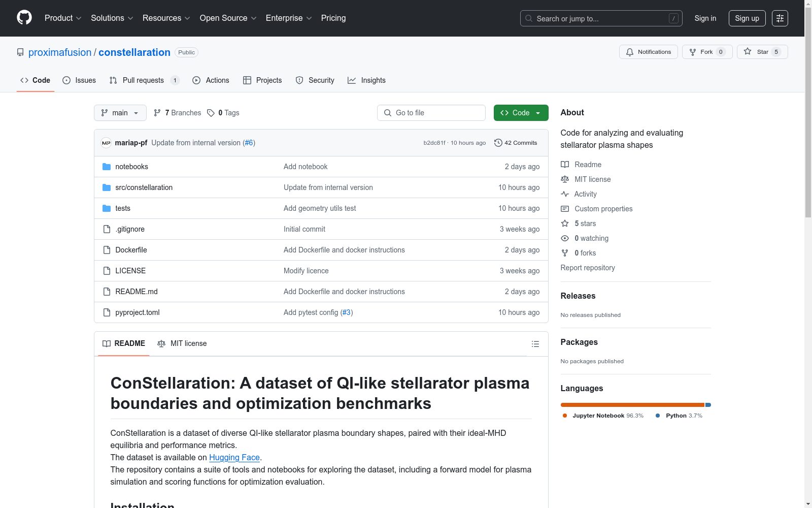Open pull request #6 link
The height and width of the screenshot is (508, 812).
point(249,143)
